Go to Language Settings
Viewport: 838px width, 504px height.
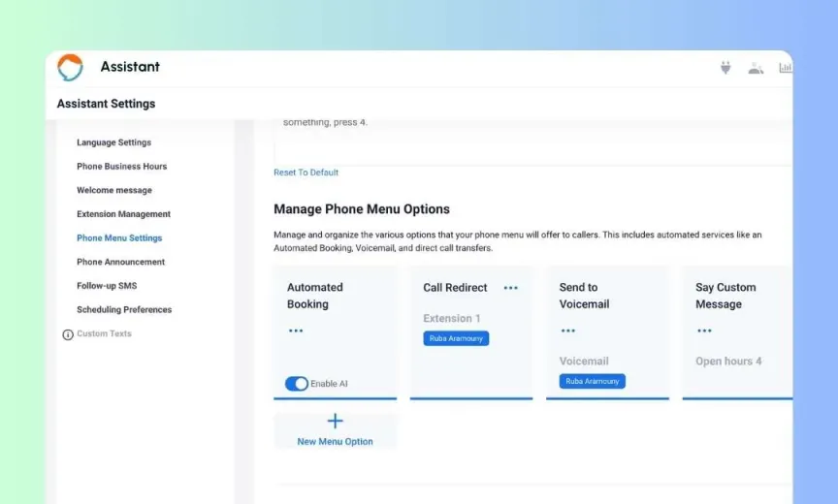tap(113, 142)
